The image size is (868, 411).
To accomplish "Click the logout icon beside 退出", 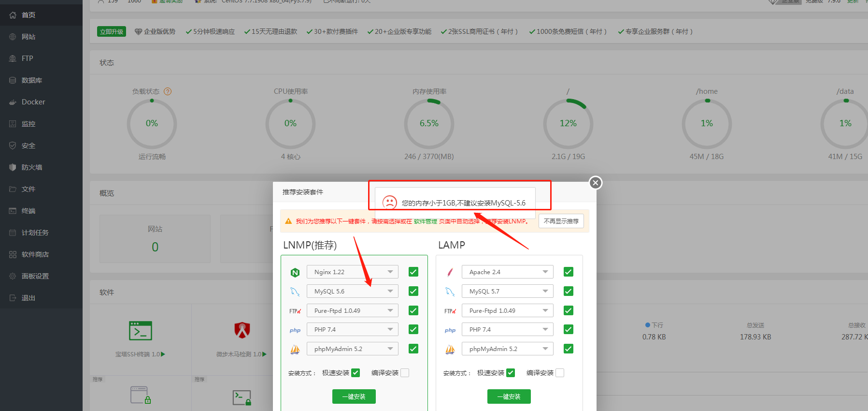I will (13, 298).
